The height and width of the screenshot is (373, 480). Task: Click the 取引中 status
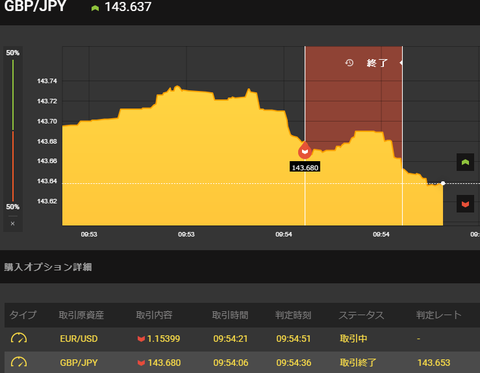353,339
